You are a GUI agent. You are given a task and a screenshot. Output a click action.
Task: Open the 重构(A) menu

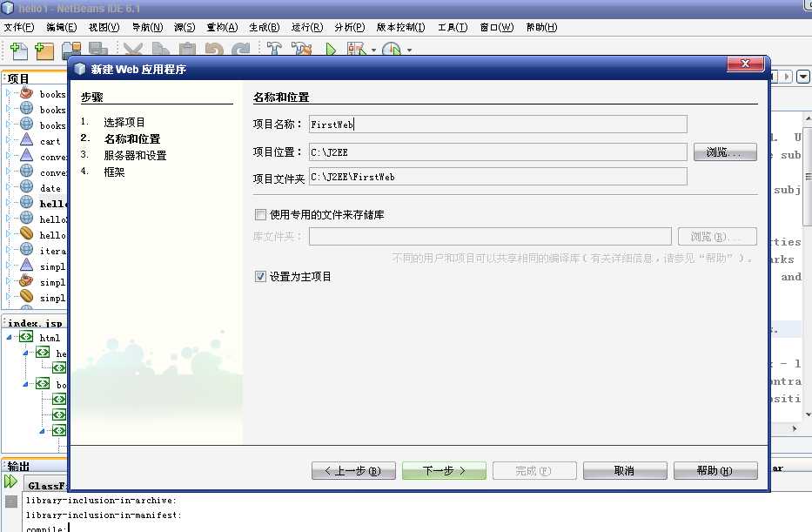pyautogui.click(x=222, y=27)
